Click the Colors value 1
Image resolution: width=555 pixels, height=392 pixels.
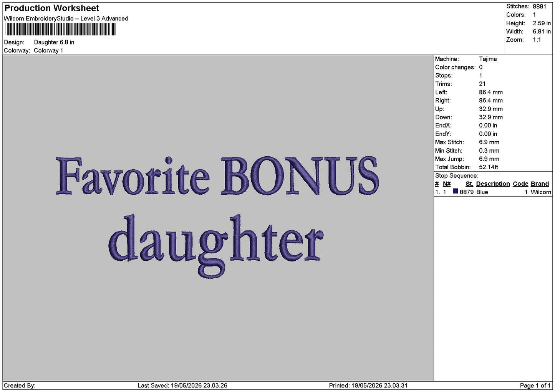click(x=534, y=15)
